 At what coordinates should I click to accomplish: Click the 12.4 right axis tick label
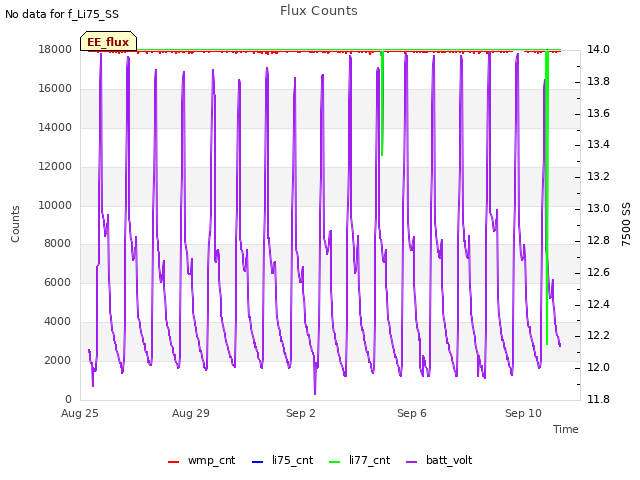(598, 304)
